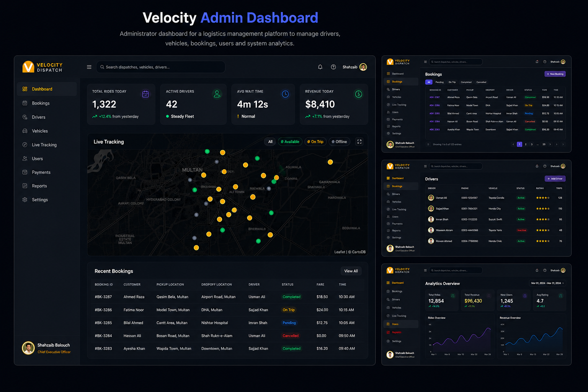Click the help icon in main dashboard header
The image size is (588, 392).
point(333,67)
